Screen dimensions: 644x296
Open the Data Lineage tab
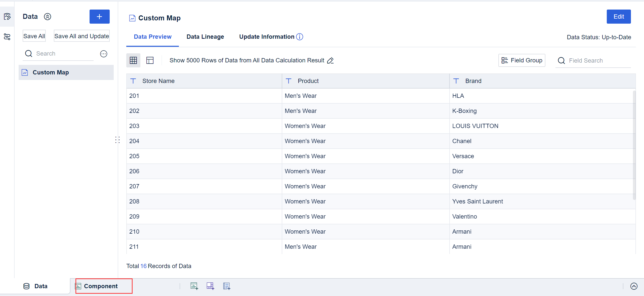205,37
